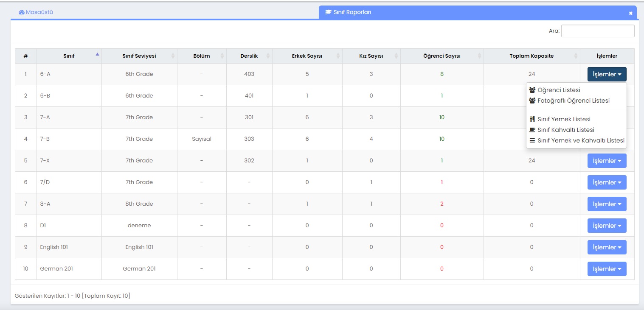Click sort arrows on Sınıf Seviyesi column
Screen dimensions: 644x310
(173, 56)
